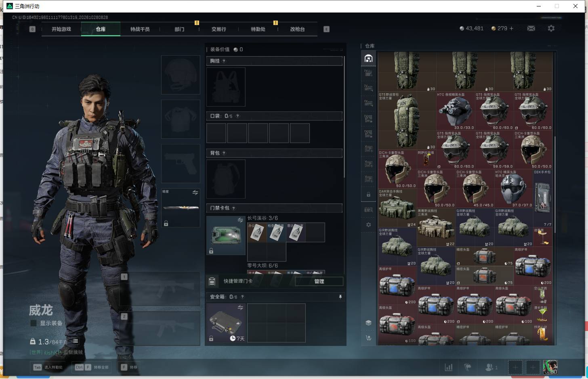Open the mail envelope icon
The image size is (588, 379).
tap(531, 28)
